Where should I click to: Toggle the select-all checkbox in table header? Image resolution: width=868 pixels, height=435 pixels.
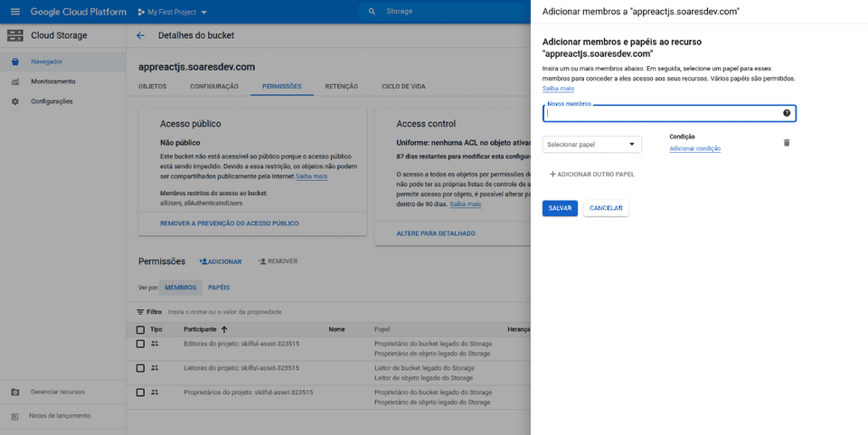click(x=140, y=329)
